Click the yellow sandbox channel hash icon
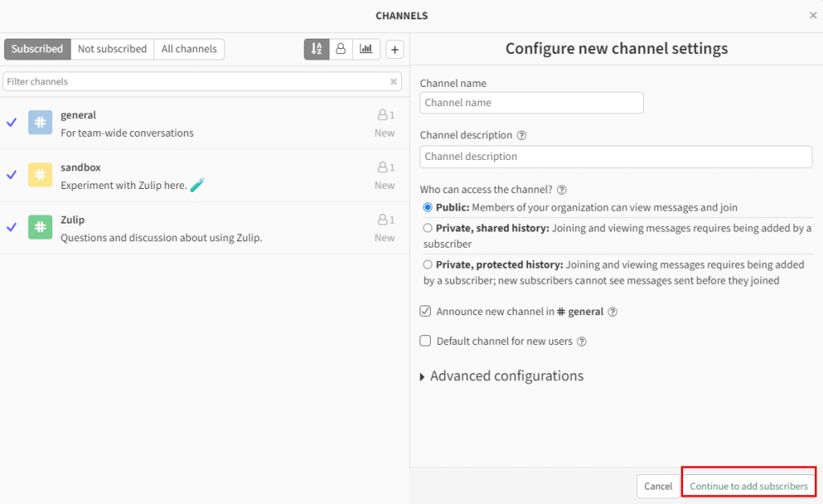The image size is (823, 504). (x=40, y=175)
